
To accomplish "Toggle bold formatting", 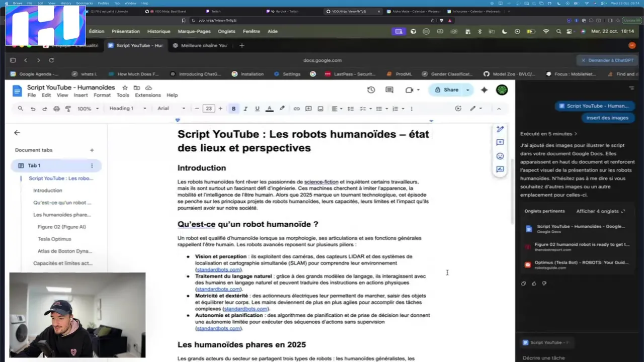I will (x=233, y=109).
